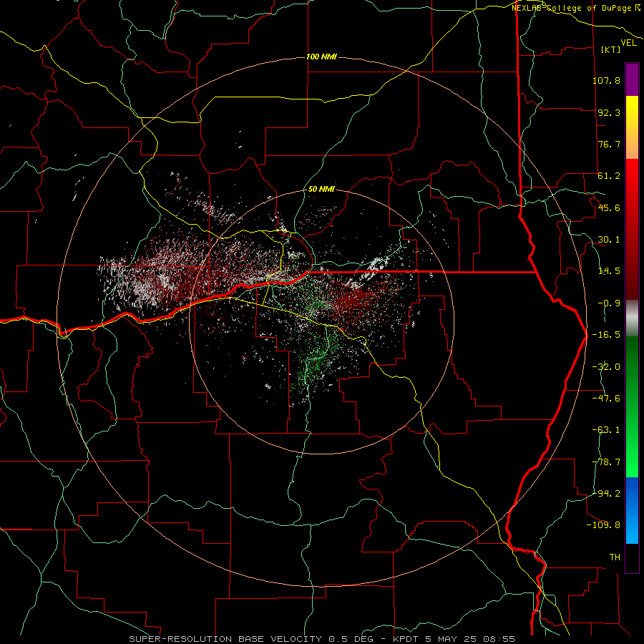Click the bright green segment of the color bar

[x=632, y=406]
